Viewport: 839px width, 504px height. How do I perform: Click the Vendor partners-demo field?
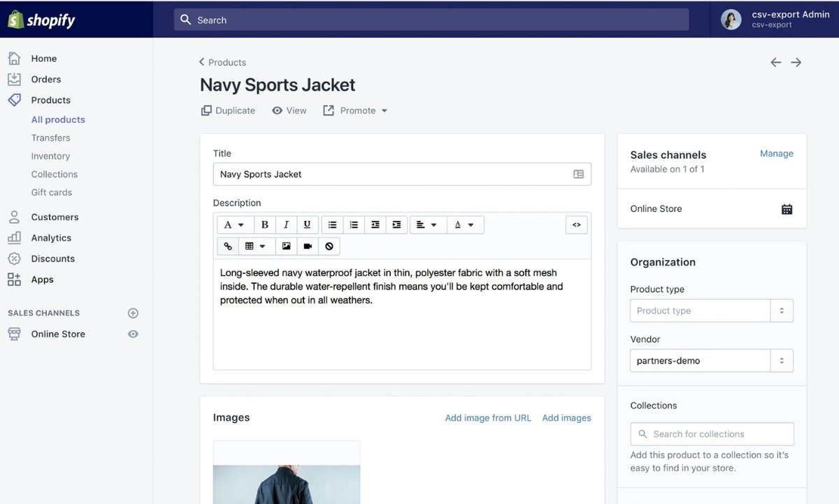click(x=700, y=361)
